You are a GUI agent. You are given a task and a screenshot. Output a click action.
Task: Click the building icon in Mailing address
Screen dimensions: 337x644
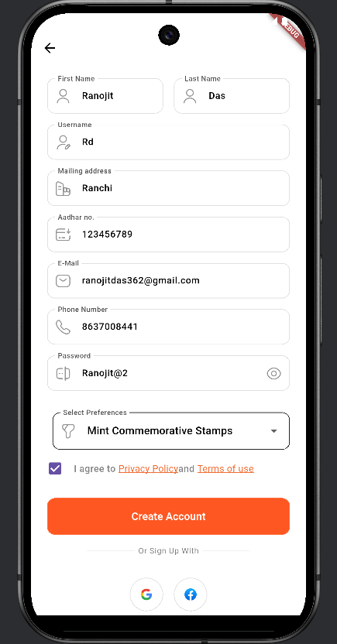63,189
